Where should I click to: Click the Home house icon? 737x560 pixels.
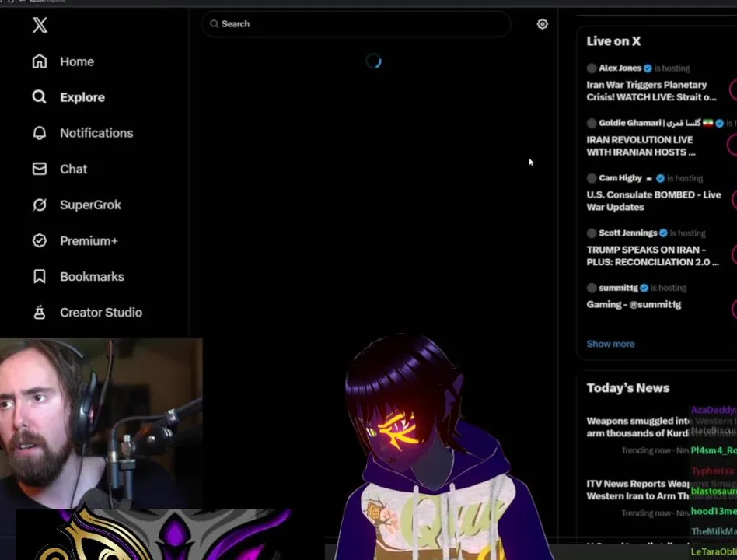pos(40,61)
